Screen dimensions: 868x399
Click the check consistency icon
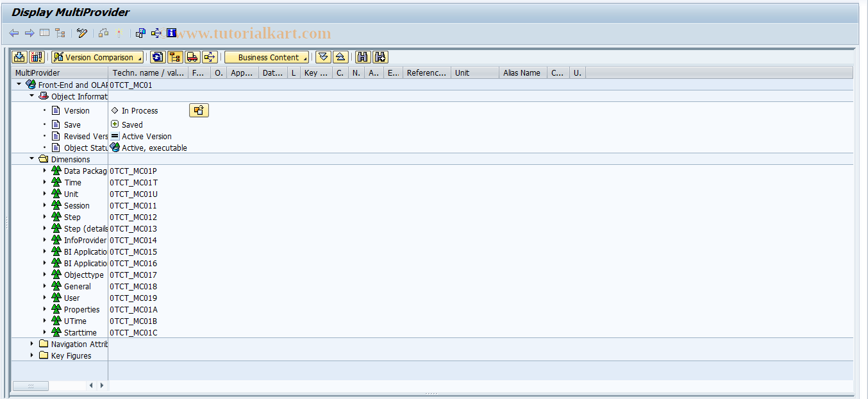click(104, 33)
